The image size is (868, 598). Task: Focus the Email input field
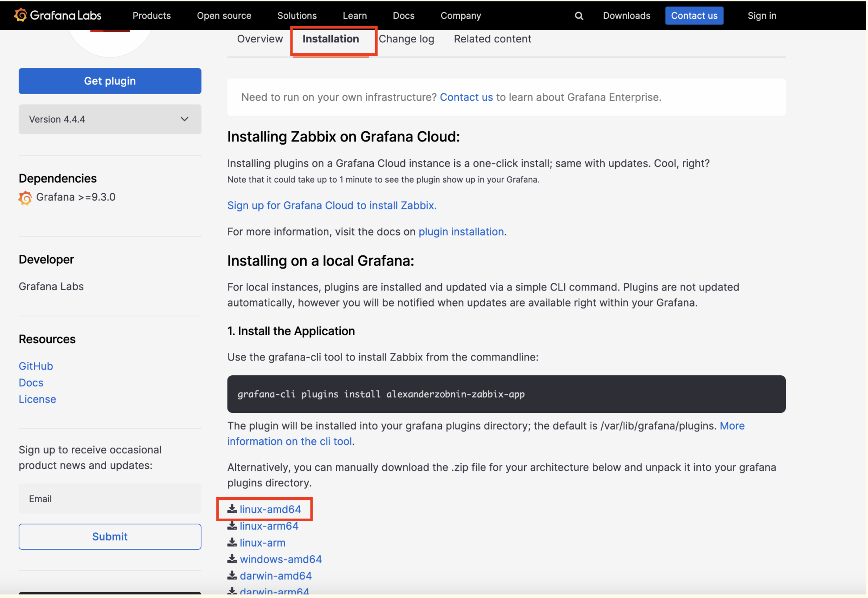coord(110,498)
